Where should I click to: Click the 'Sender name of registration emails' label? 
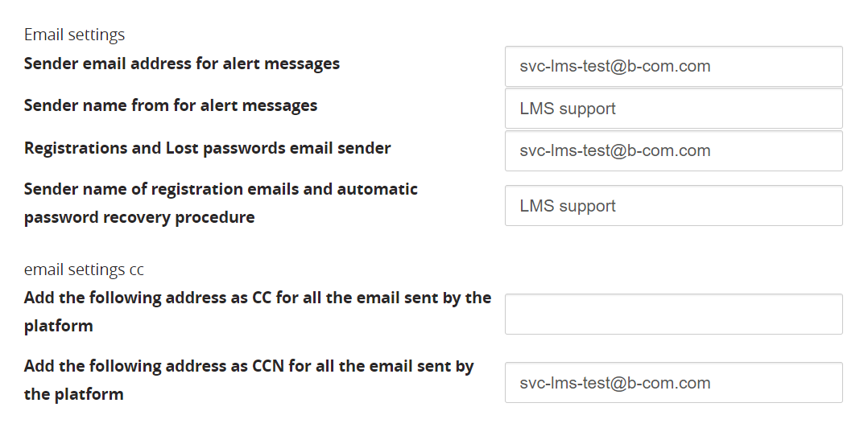click(221, 189)
